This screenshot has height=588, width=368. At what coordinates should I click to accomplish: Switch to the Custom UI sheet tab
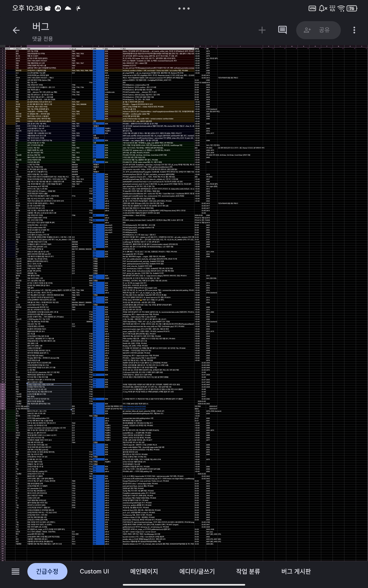[x=94, y=571]
